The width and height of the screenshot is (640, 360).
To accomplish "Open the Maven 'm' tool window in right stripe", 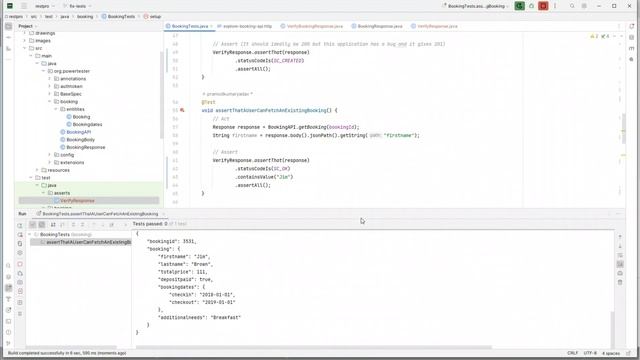I will [631, 48].
